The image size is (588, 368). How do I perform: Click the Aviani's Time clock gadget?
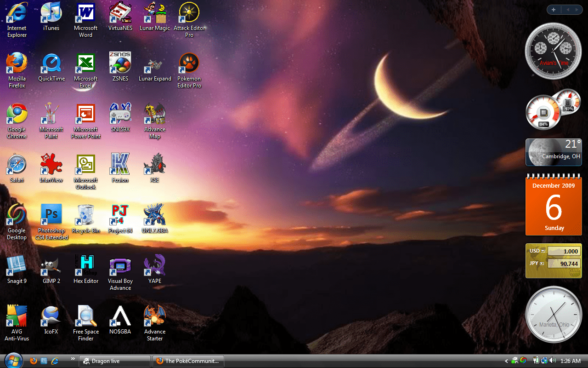click(x=553, y=51)
